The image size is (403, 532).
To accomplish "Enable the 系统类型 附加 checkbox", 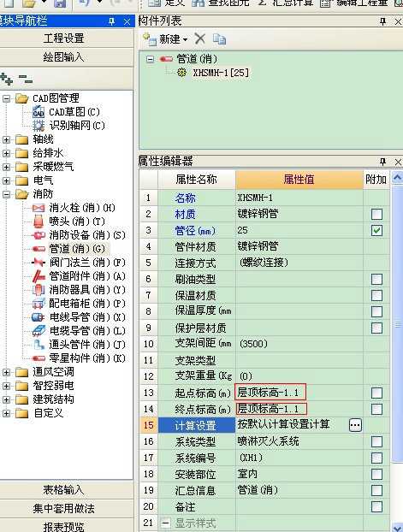I will (x=376, y=441).
